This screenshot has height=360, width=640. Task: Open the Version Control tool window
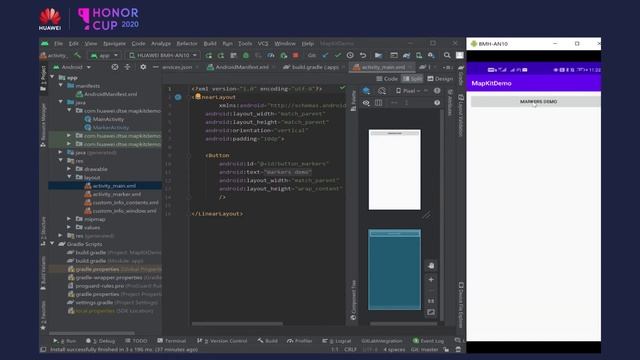click(222, 340)
